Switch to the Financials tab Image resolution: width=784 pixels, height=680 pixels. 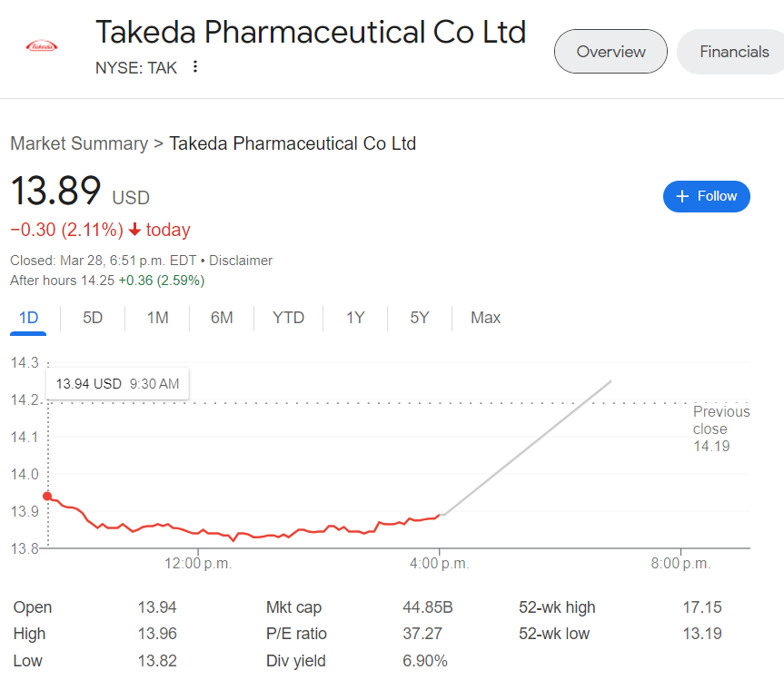point(736,52)
